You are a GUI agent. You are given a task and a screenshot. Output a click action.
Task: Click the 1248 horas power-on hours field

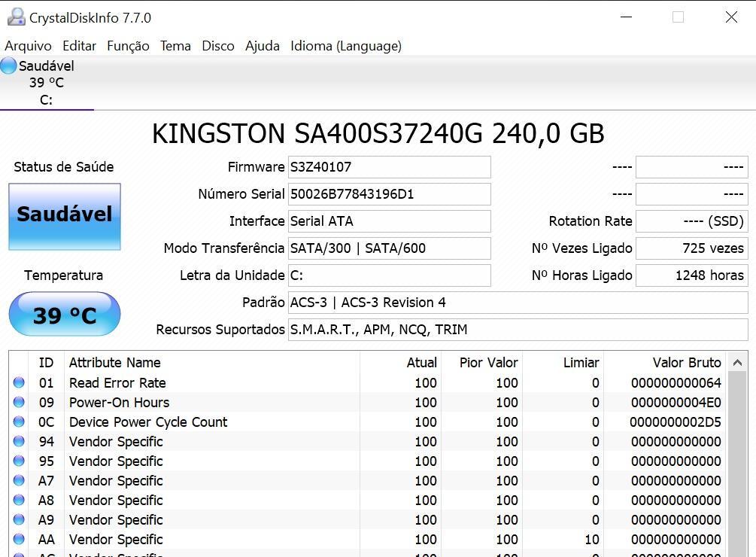pyautogui.click(x=692, y=275)
